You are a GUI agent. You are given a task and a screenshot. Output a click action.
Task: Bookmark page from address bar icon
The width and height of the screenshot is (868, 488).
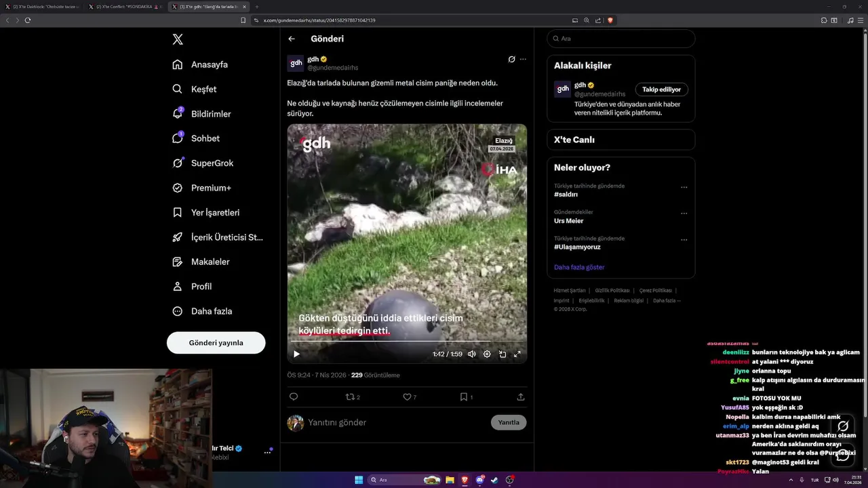(243, 20)
